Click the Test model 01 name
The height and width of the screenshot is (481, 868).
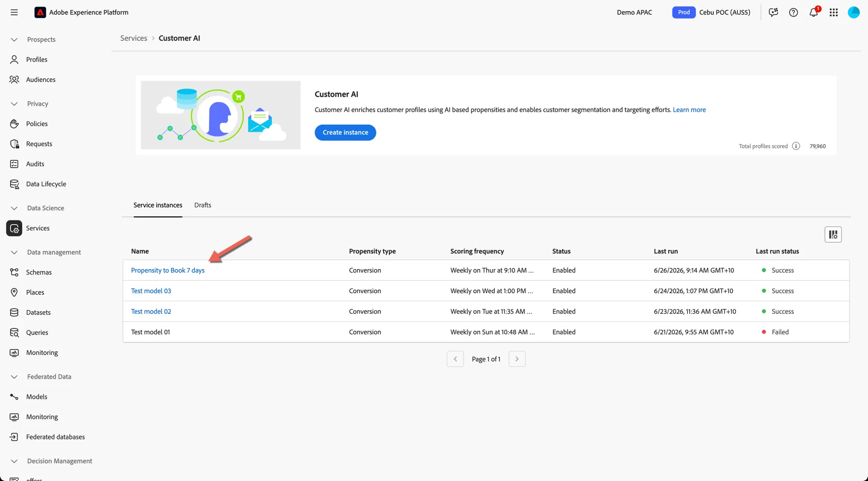150,332
